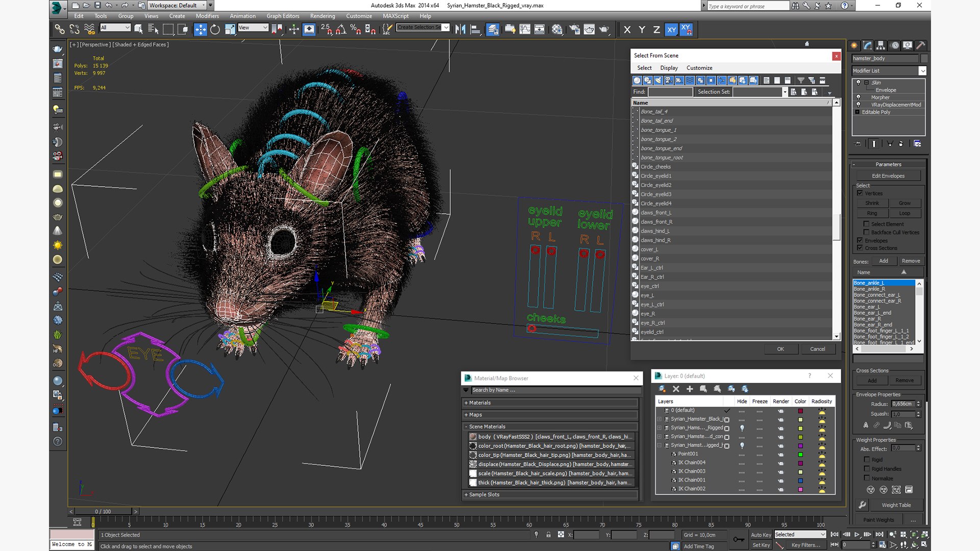Click the Edit Envelopes button
Screen dimensions: 980x551
[888, 176]
